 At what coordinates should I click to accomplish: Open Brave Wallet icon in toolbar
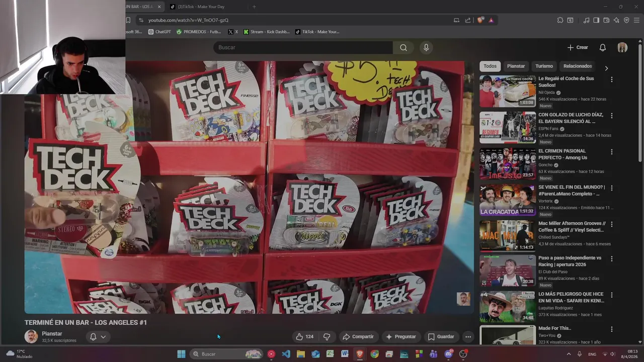point(606,20)
